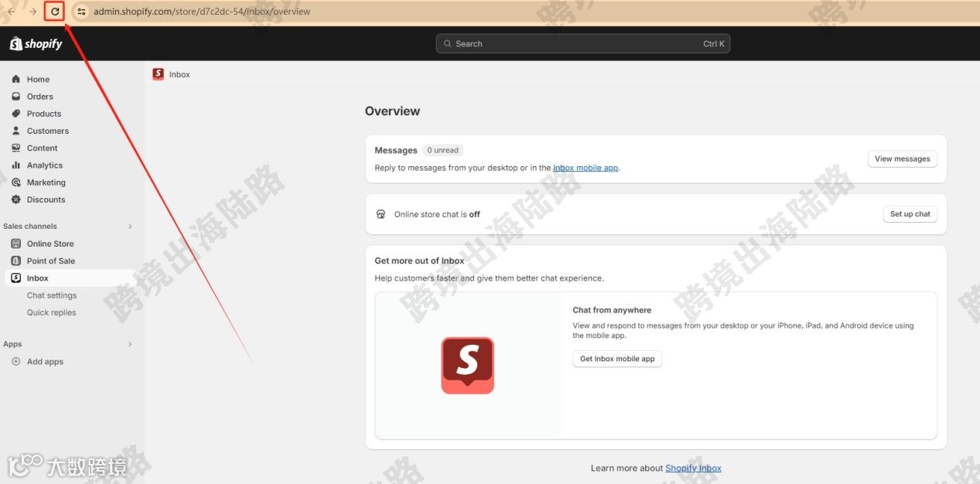The width and height of the screenshot is (980, 484).
Task: Open Customers in the sidebar
Action: click(x=48, y=131)
